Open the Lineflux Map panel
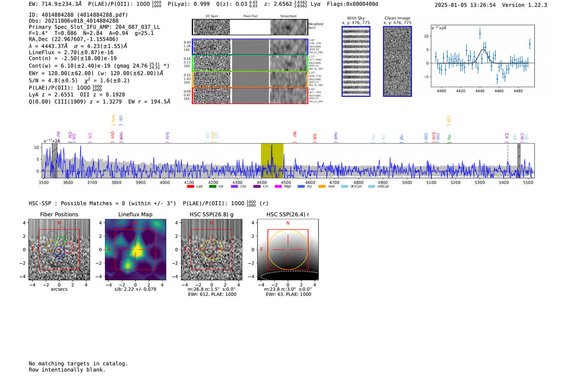 (x=135, y=250)
